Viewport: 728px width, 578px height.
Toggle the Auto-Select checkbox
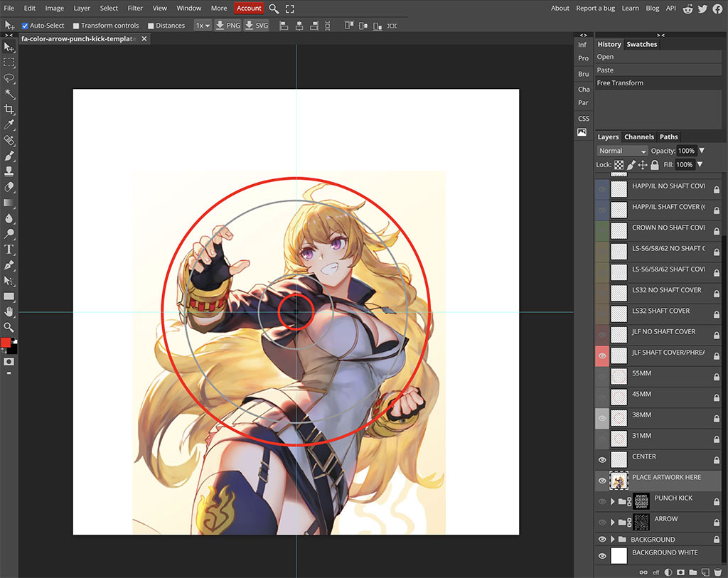coord(25,26)
